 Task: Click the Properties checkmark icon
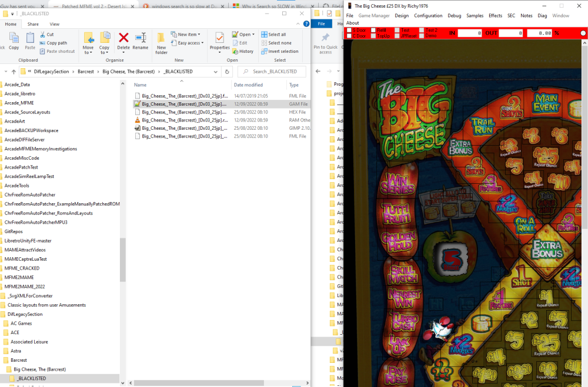coord(220,38)
